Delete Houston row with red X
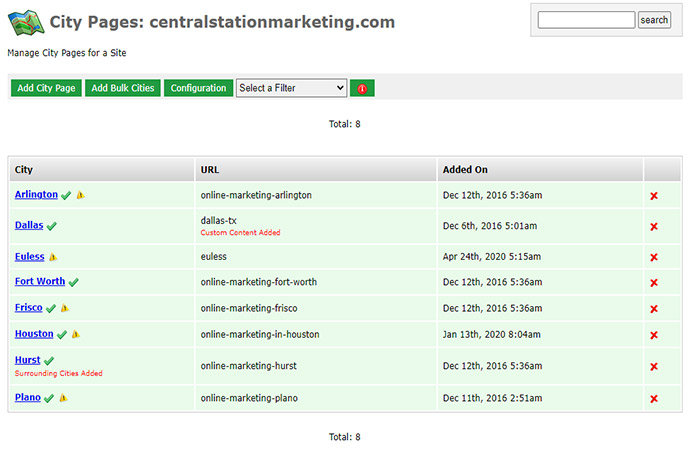Screen dimensions: 690x450 (654, 335)
